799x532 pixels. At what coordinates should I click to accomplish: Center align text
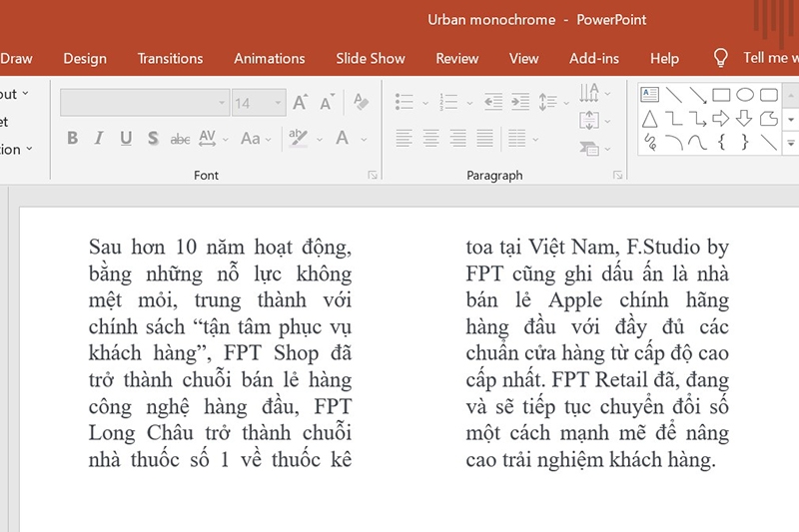[431, 138]
